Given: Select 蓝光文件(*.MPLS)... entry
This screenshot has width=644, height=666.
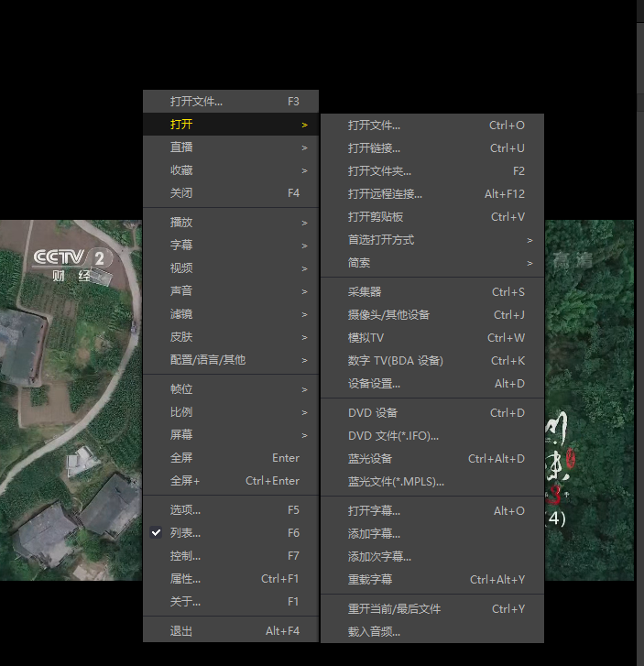Looking at the screenshot, I should point(432,482).
